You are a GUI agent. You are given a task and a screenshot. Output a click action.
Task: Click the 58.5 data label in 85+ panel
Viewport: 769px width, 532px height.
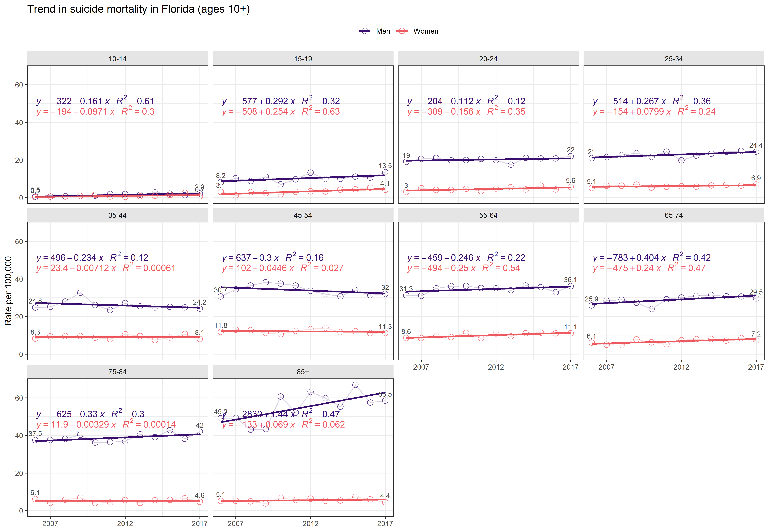point(385,394)
